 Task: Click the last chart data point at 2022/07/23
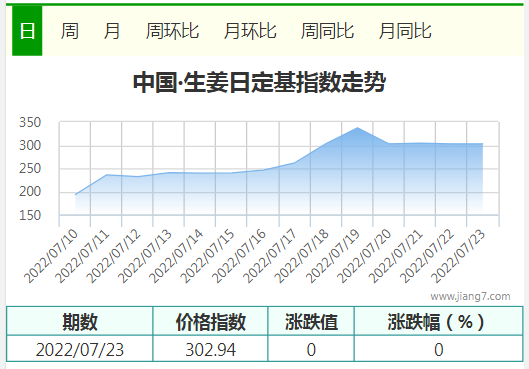(482, 144)
